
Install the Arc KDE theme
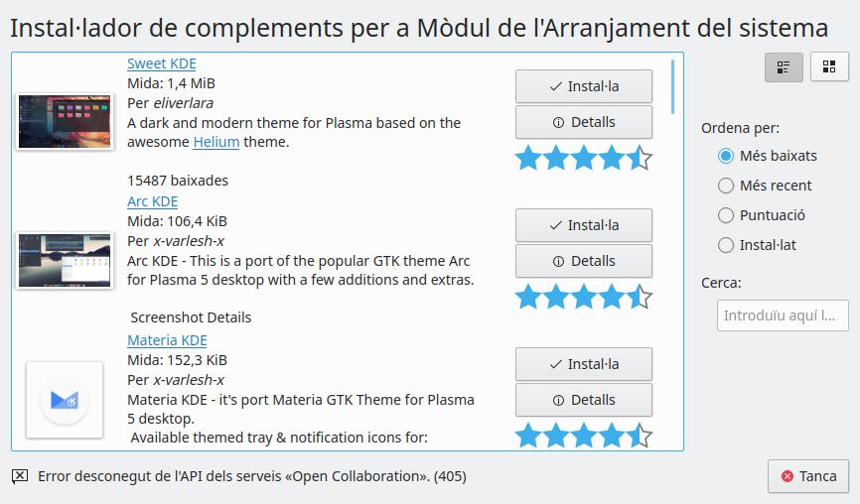tap(583, 225)
